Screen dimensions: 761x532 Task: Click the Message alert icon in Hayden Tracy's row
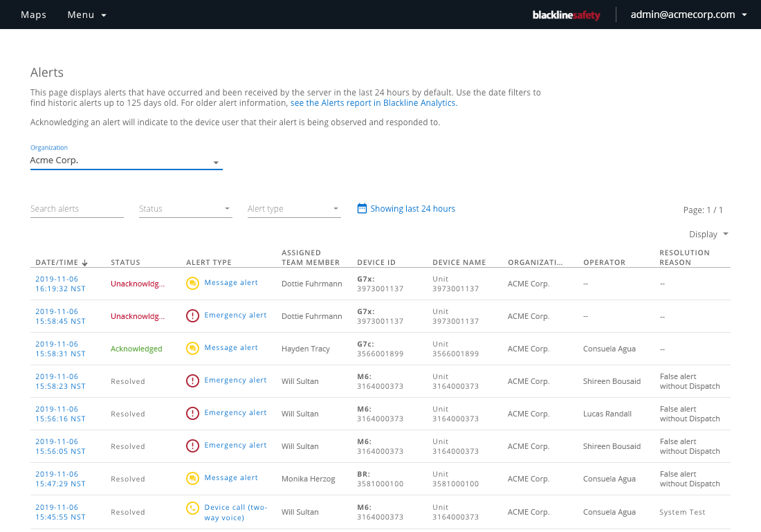point(192,348)
